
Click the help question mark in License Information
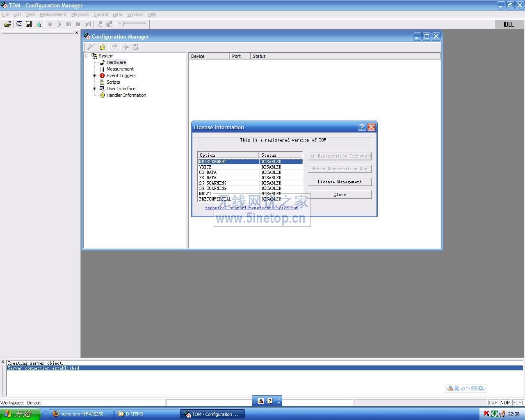click(x=361, y=127)
